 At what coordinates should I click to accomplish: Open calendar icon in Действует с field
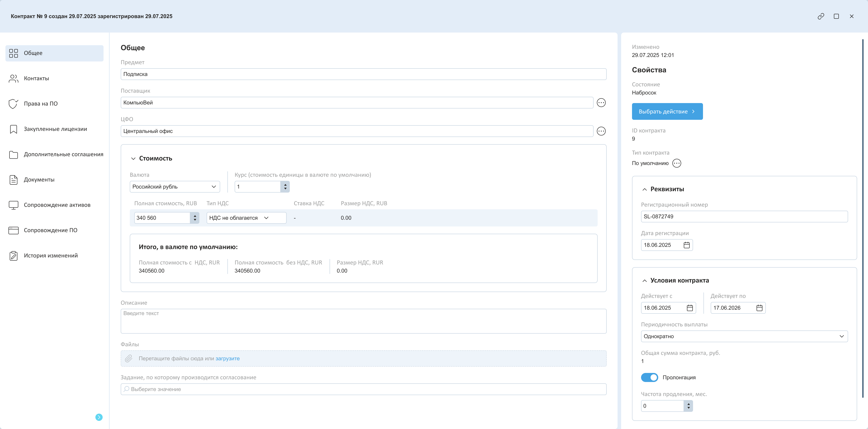690,308
